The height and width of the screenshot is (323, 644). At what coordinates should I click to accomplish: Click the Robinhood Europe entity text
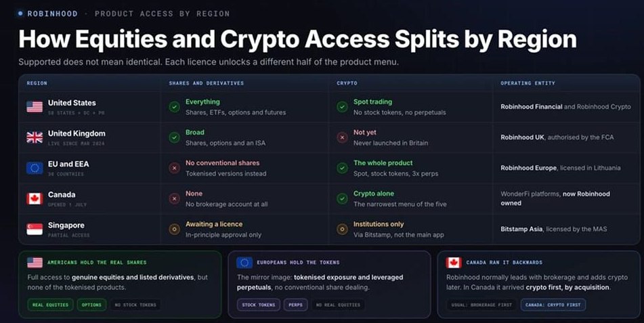point(529,168)
